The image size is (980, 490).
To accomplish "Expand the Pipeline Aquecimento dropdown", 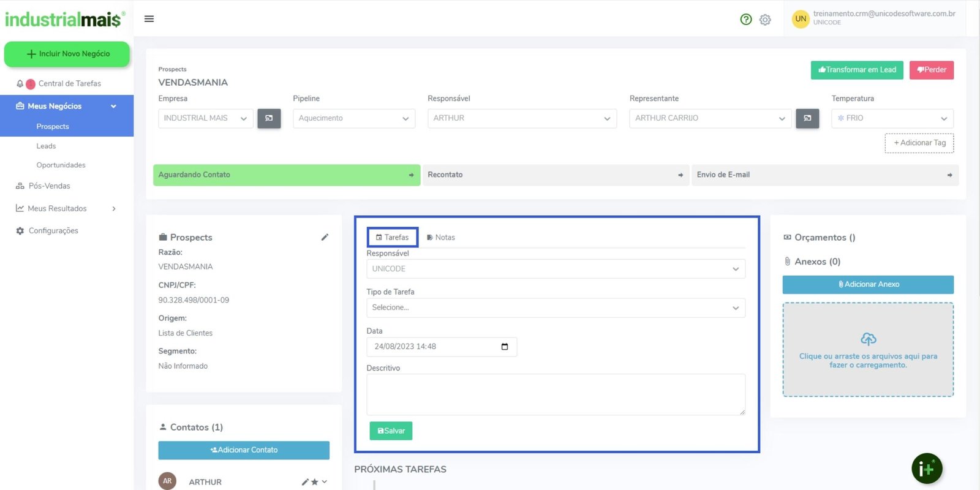I will 353,118.
